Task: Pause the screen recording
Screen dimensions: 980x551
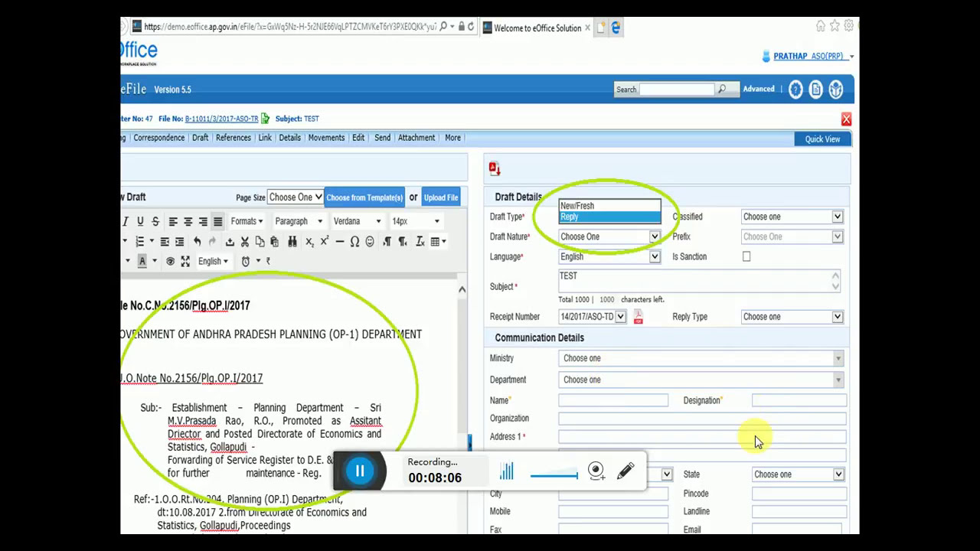Action: [360, 471]
